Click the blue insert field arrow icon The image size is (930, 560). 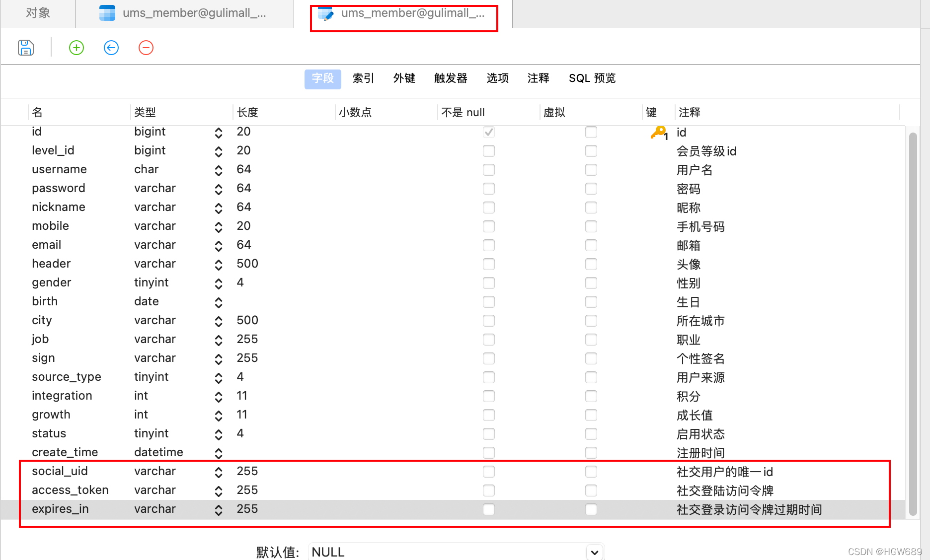[111, 48]
